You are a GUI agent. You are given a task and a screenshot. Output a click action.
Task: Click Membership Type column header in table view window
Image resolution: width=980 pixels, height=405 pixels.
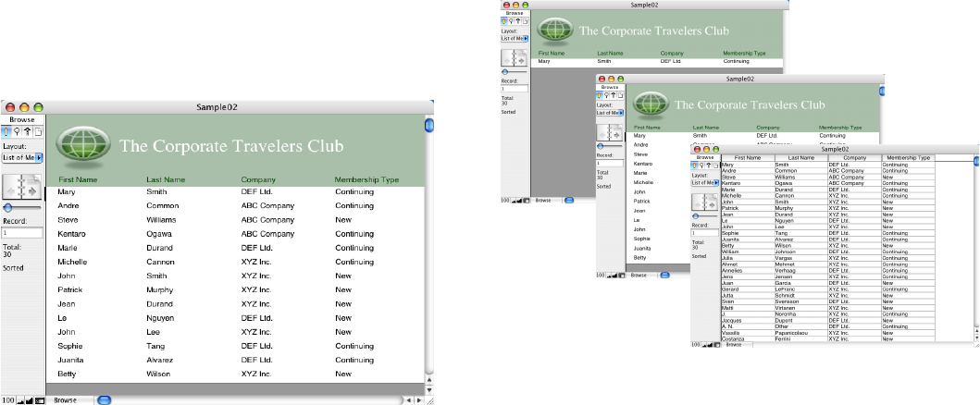click(x=908, y=158)
